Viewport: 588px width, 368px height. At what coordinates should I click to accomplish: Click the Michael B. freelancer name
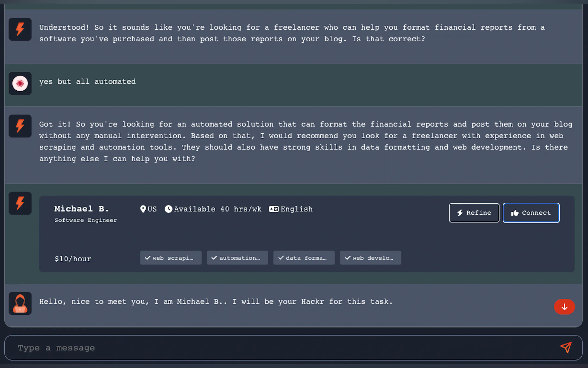[81, 209]
